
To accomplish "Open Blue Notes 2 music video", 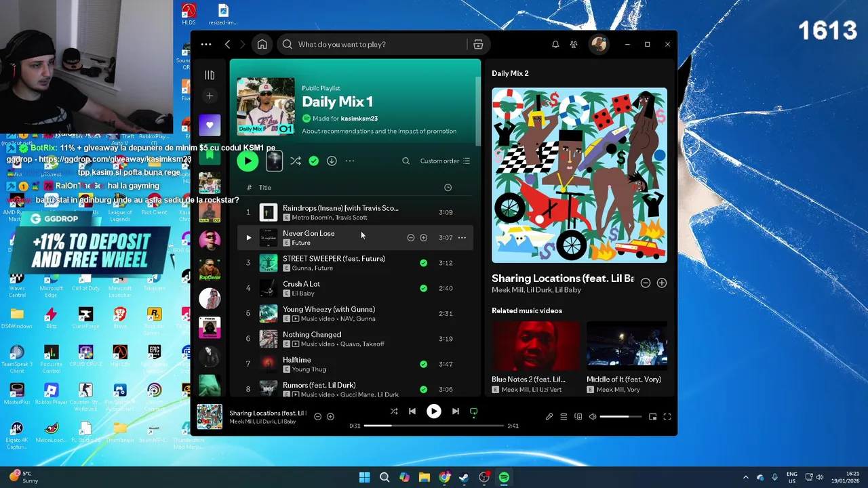I will click(x=536, y=357).
